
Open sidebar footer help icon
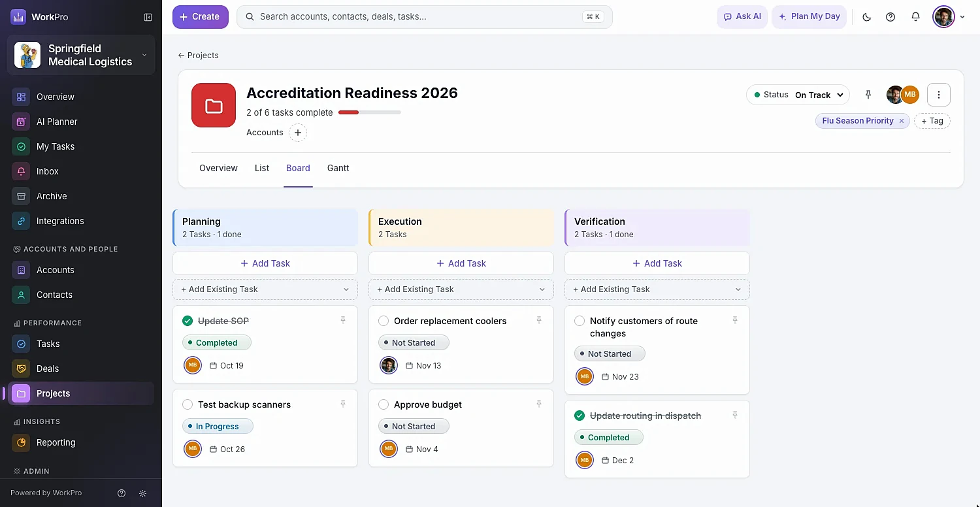point(122,493)
